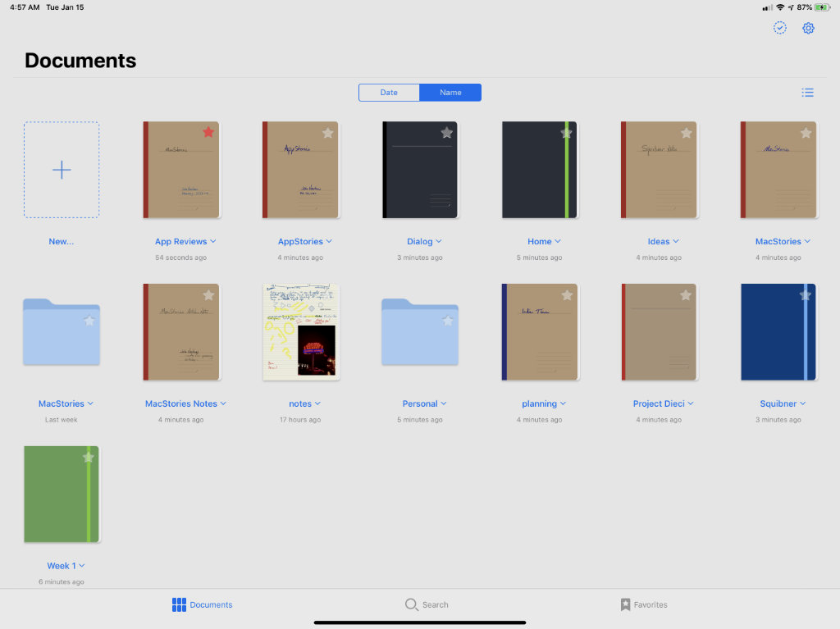
Task: Star the MacStories Notes notebook
Action: (x=208, y=294)
